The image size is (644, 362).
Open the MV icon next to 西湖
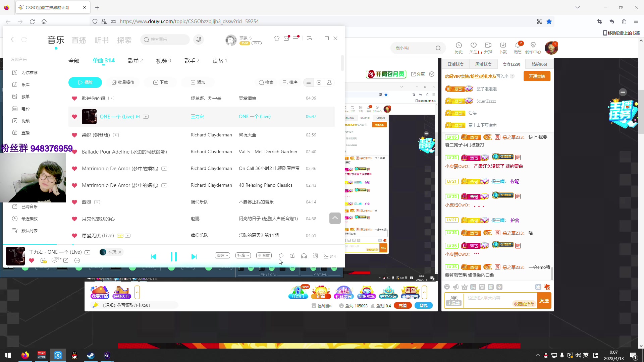[97, 202]
